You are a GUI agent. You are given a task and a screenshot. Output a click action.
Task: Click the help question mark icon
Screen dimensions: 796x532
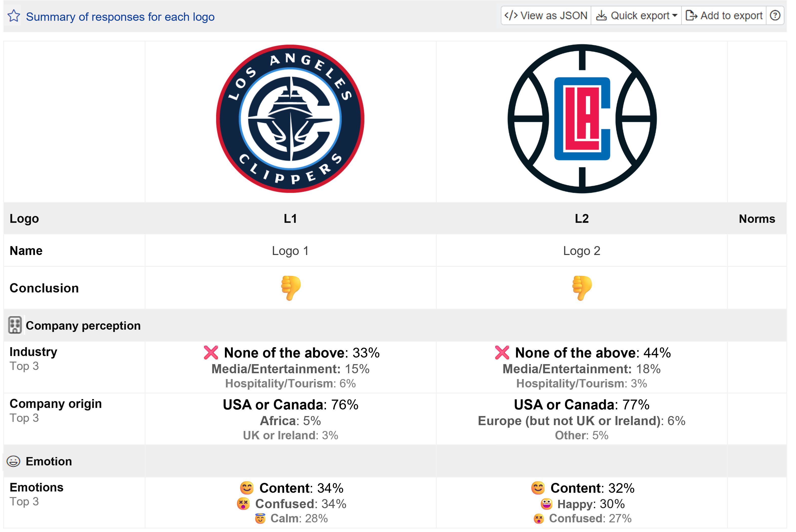point(775,16)
